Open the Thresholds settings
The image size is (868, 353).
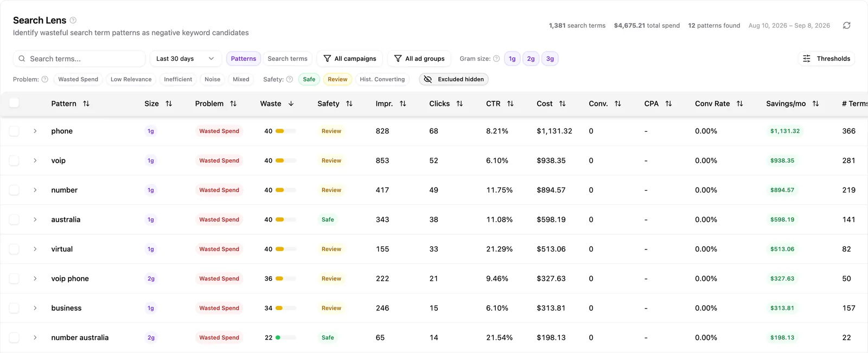click(827, 59)
